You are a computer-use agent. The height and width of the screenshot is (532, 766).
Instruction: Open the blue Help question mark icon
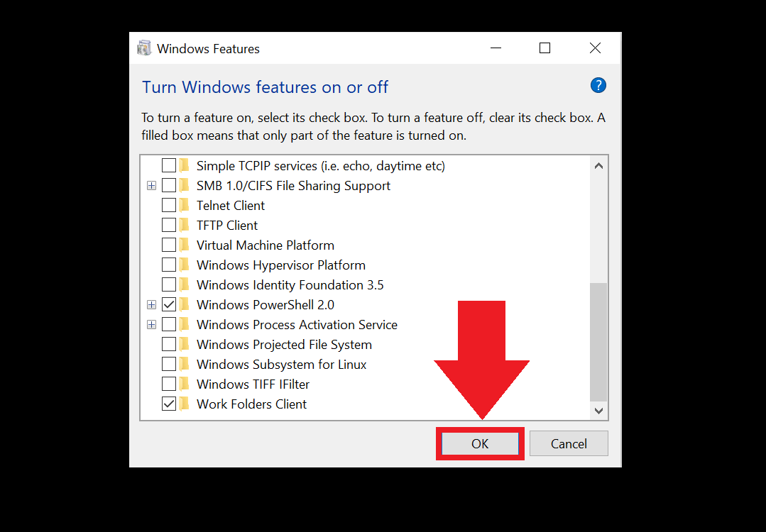point(598,85)
